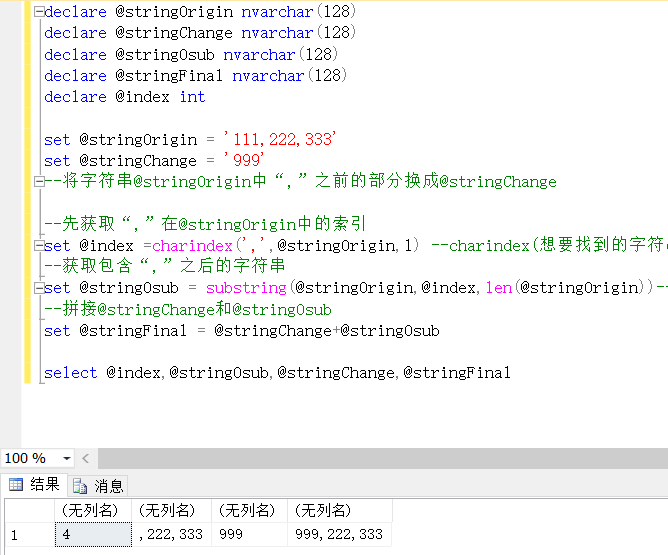Image resolution: width=668 pixels, height=555 pixels.
Task: Click the message document icon on 消息 tab
Action: point(80,486)
